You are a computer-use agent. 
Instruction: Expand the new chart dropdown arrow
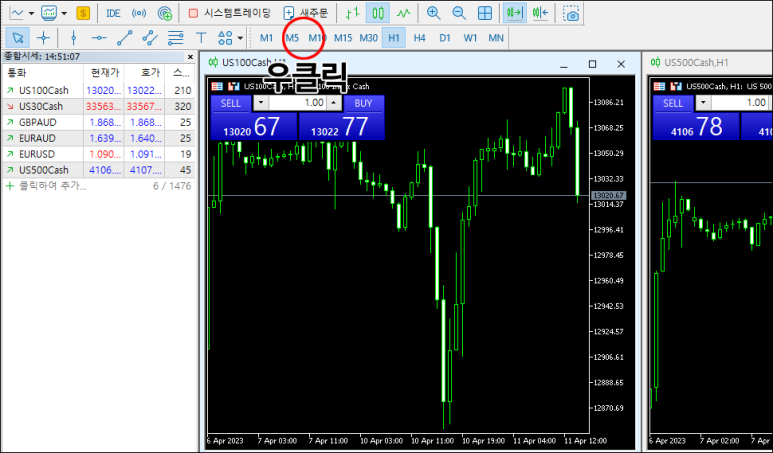click(x=32, y=13)
